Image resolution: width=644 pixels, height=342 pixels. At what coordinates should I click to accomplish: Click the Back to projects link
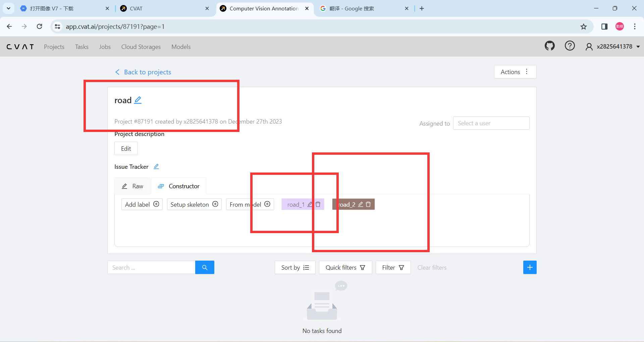(143, 72)
